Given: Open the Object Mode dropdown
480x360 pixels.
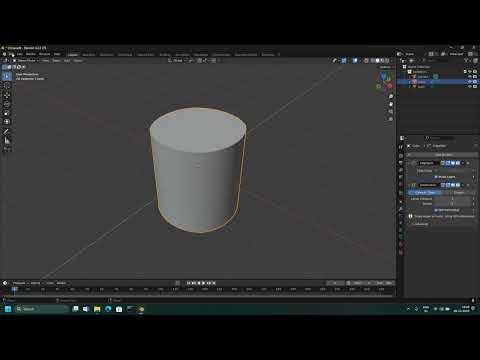Looking at the screenshot, I should click(x=26, y=60).
